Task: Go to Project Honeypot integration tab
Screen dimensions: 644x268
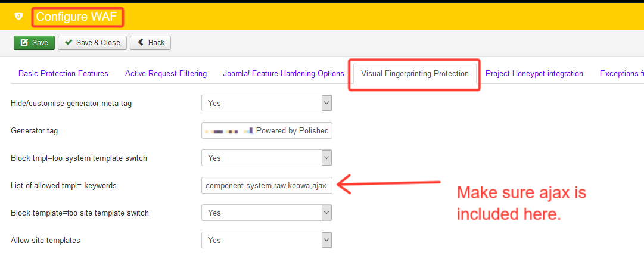Action: [x=534, y=74]
